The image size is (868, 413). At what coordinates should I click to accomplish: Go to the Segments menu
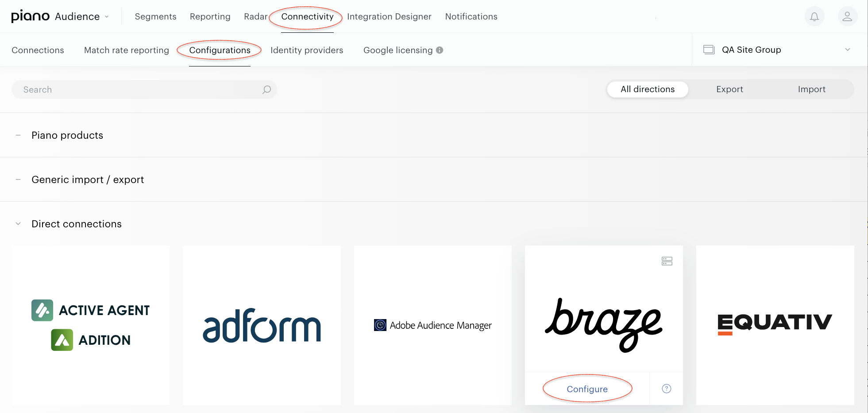(155, 16)
